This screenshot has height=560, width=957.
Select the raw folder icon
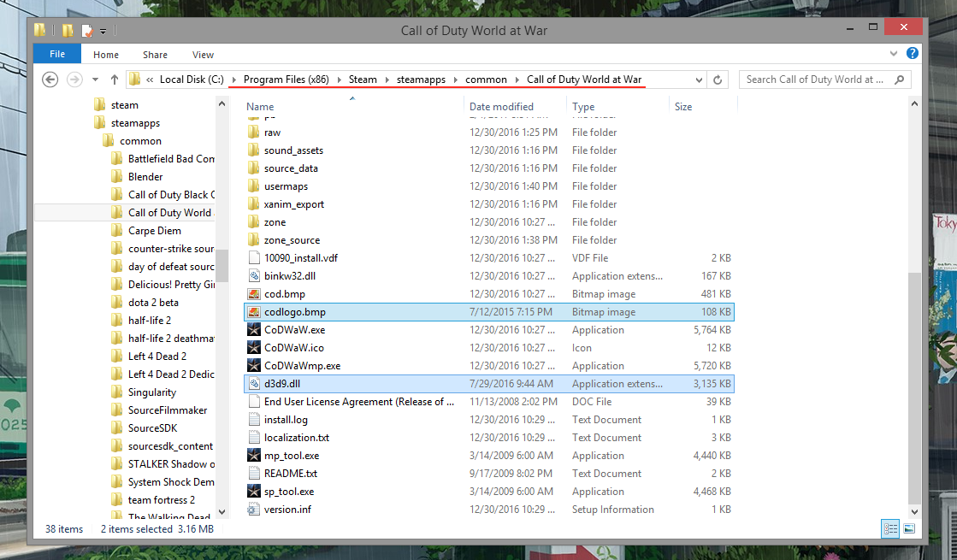tap(254, 133)
